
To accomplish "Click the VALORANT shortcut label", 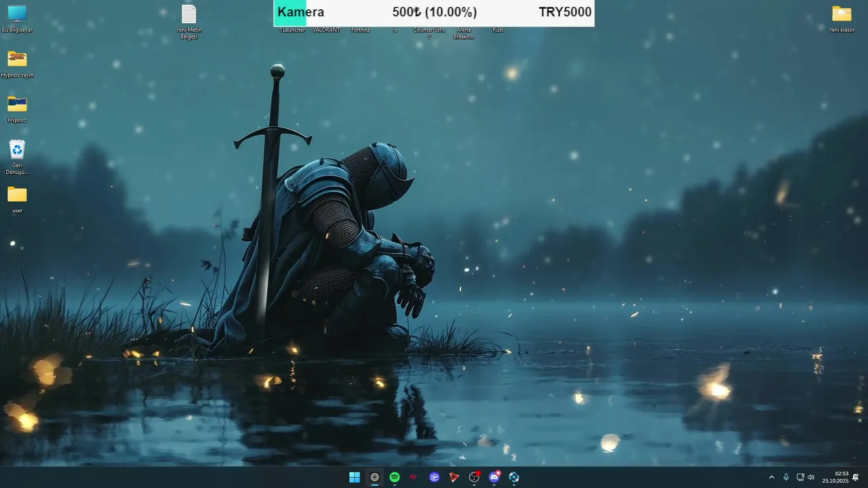I will 326,30.
